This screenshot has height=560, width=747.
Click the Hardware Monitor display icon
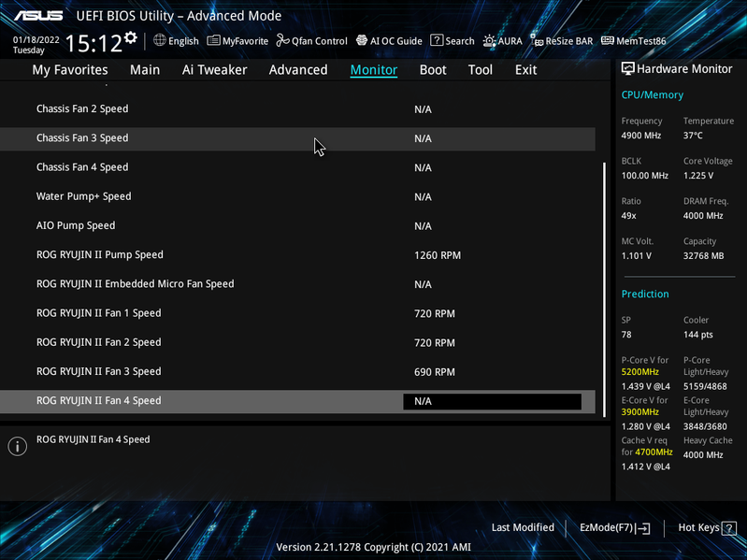click(628, 68)
